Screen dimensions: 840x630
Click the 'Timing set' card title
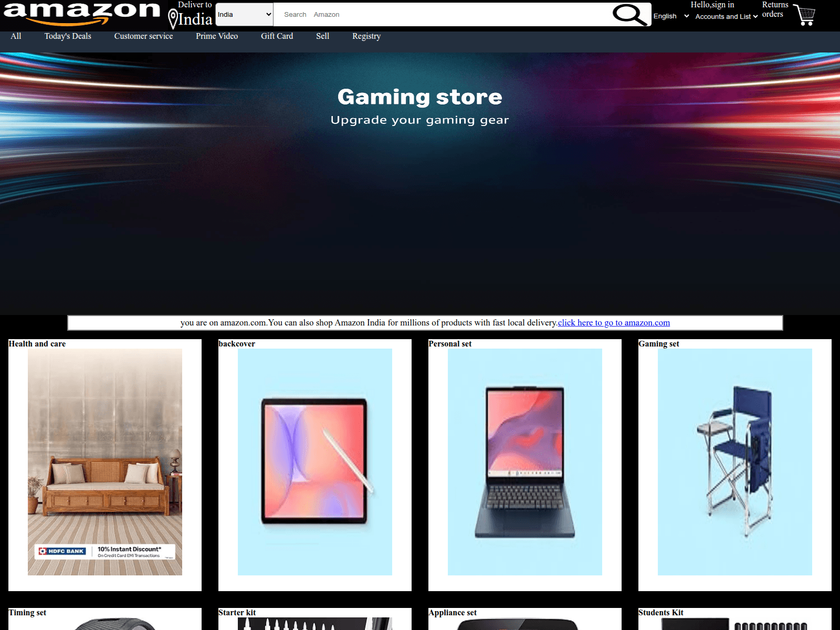pos(27,613)
